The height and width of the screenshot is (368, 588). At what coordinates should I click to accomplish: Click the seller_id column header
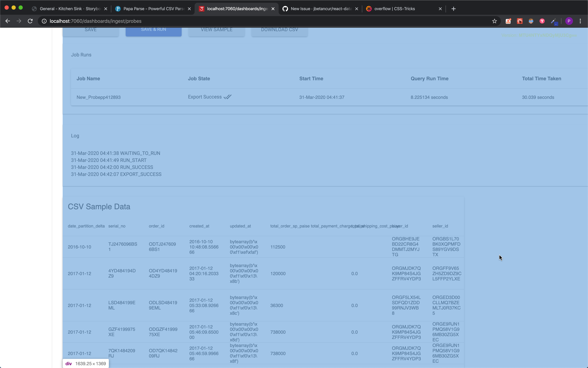pos(440,226)
